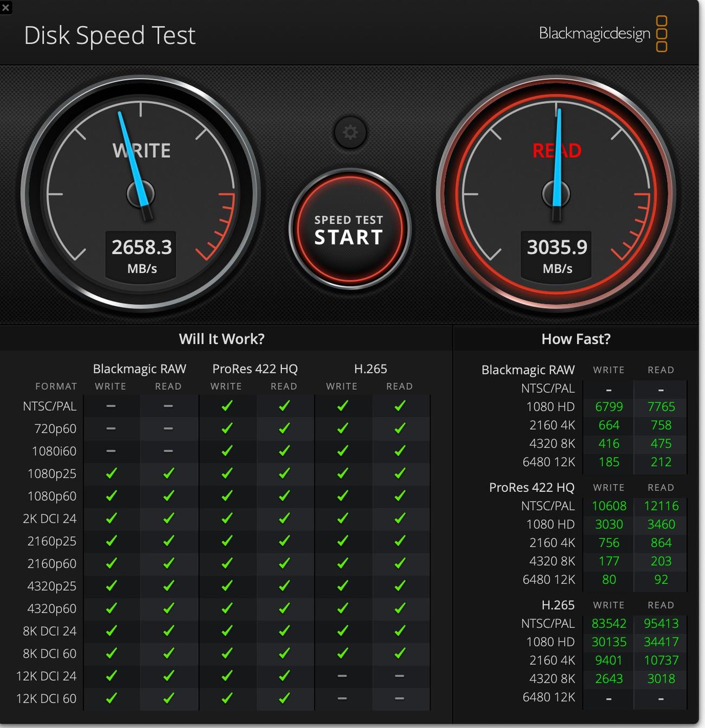Click Blackmagic RAW write checkmark for 1080p25
This screenshot has width=705, height=728.
click(x=111, y=473)
